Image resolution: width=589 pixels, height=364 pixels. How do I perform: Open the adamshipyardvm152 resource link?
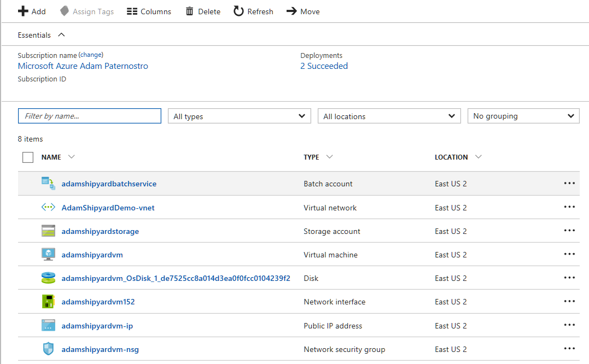(98, 302)
